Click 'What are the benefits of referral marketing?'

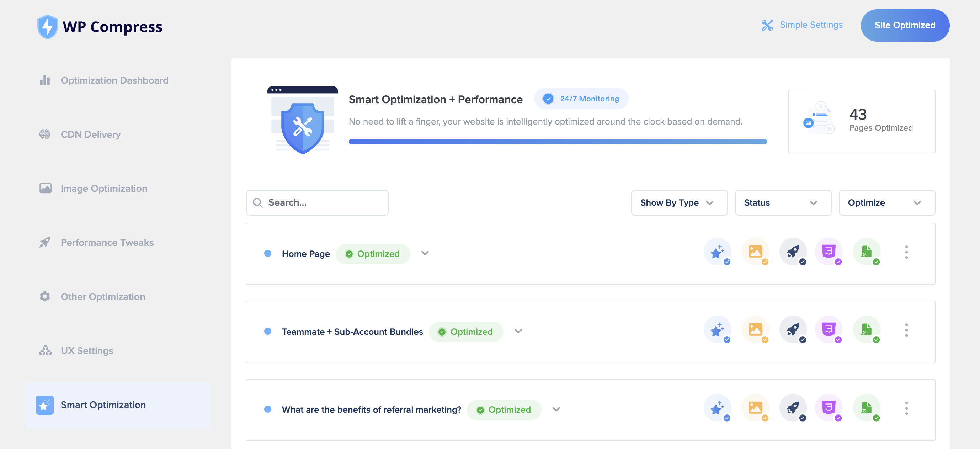(x=371, y=410)
